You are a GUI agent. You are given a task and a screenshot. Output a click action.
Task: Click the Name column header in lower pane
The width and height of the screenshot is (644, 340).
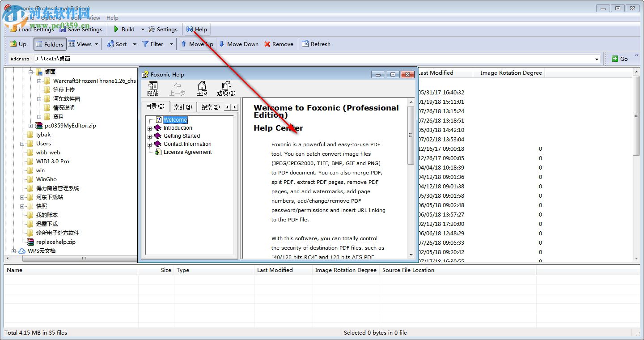[71, 270]
